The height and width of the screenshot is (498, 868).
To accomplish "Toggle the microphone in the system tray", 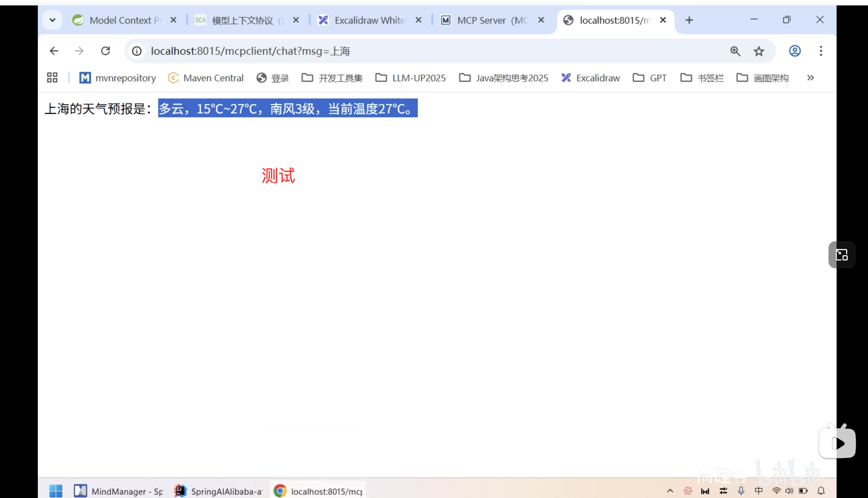I will click(741, 491).
